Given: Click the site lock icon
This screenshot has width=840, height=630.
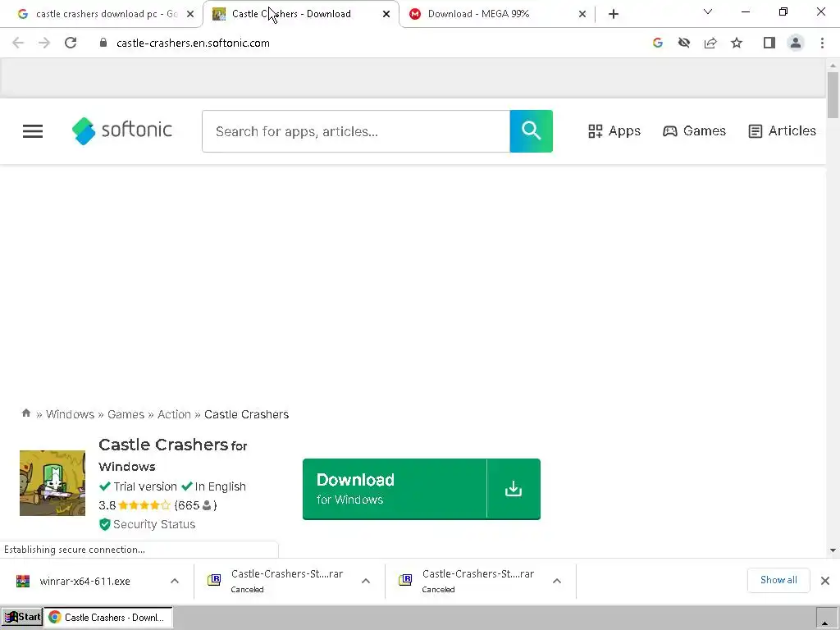Looking at the screenshot, I should (103, 43).
